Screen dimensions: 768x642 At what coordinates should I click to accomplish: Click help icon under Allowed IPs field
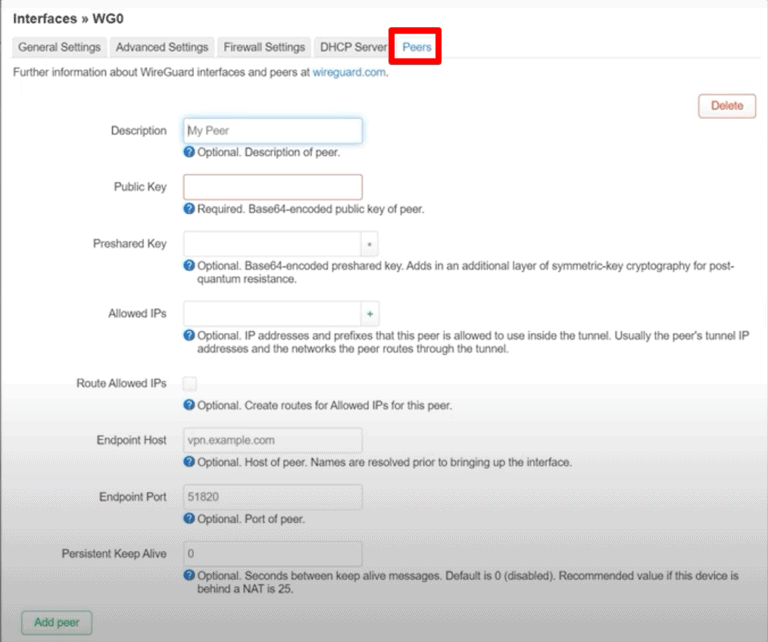pyautogui.click(x=189, y=335)
